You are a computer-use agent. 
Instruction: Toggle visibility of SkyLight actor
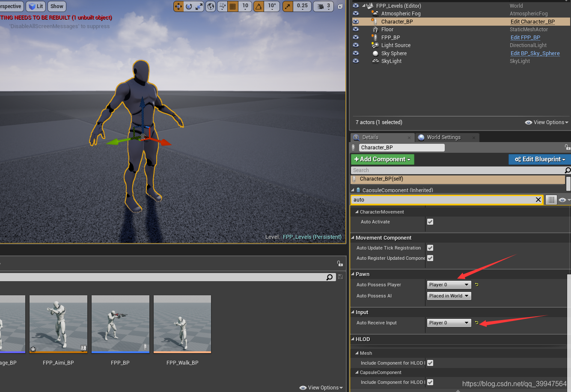tap(356, 61)
